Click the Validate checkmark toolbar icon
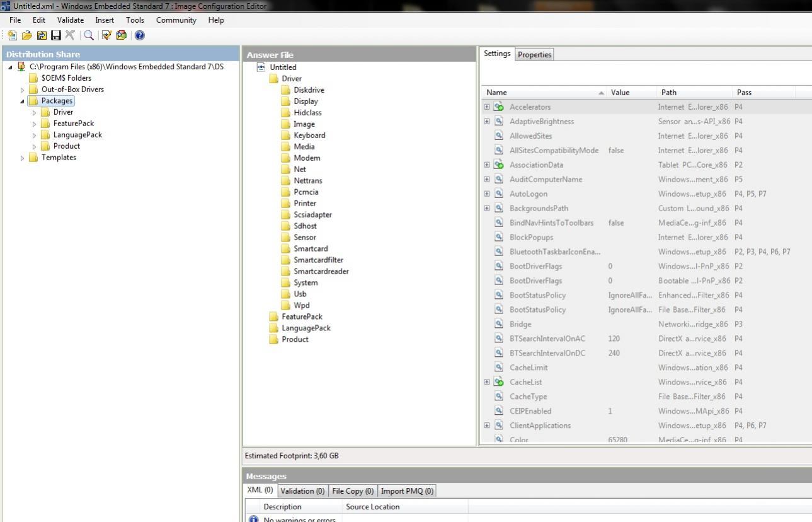Image resolution: width=812 pixels, height=522 pixels. [x=106, y=35]
